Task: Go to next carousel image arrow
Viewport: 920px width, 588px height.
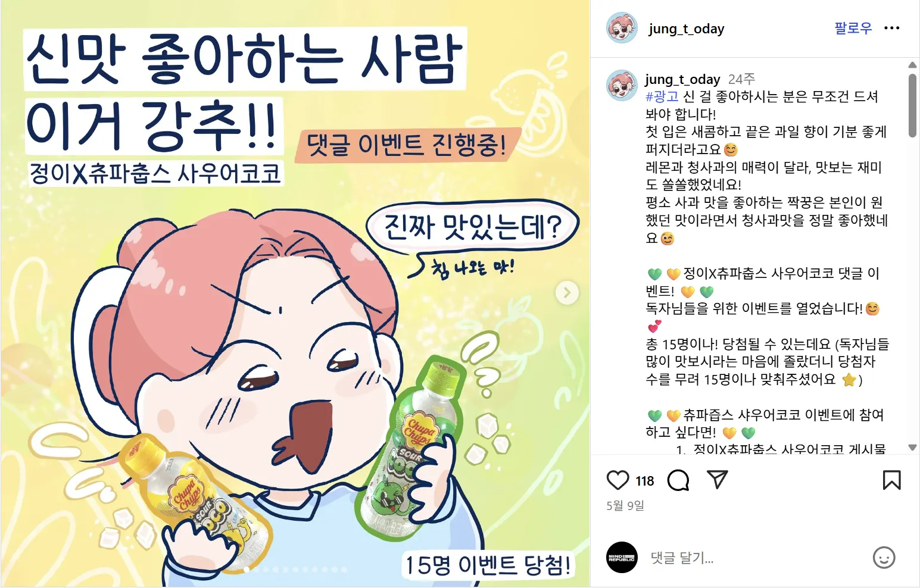Action: pos(567,292)
